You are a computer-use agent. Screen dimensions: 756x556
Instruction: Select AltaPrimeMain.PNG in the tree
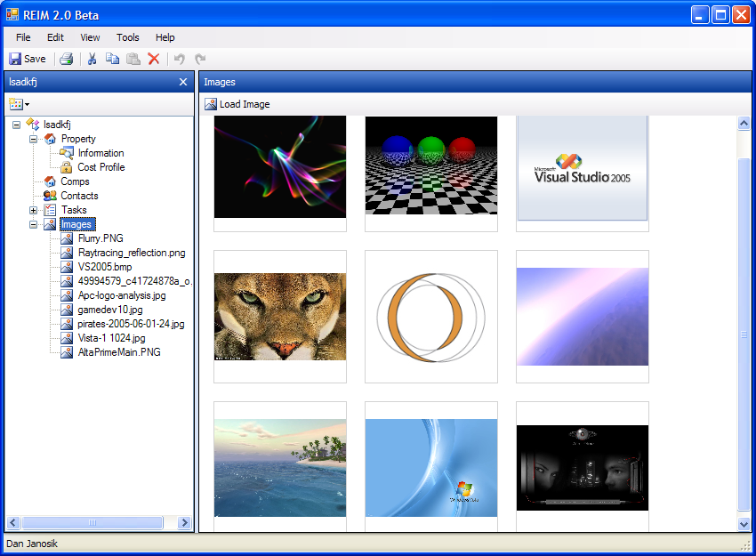(119, 352)
